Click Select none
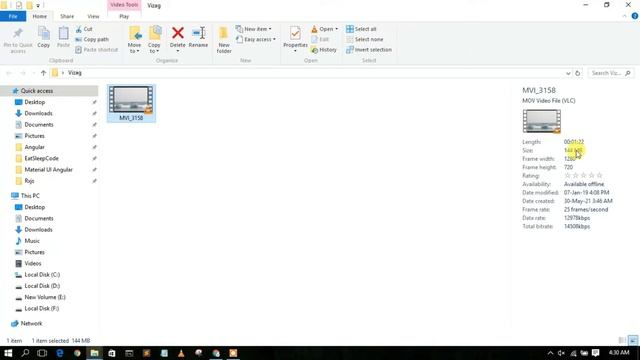640x360 pixels. [364, 39]
